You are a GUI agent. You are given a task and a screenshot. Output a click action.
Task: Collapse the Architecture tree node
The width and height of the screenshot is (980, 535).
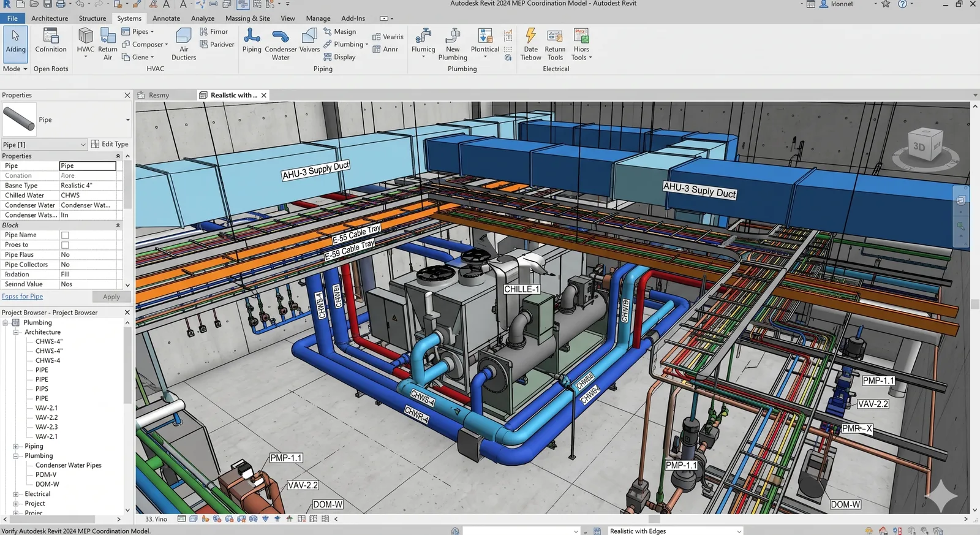pos(16,332)
